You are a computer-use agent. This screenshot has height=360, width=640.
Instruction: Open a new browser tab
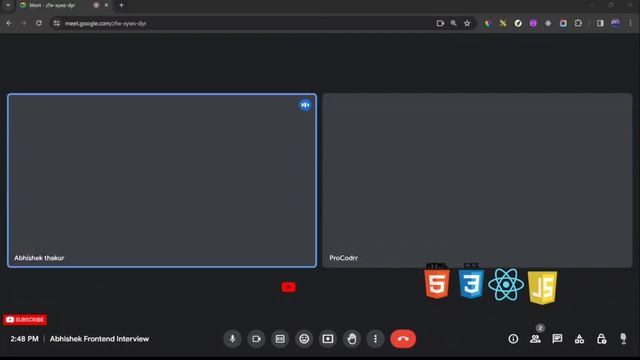[121, 5]
